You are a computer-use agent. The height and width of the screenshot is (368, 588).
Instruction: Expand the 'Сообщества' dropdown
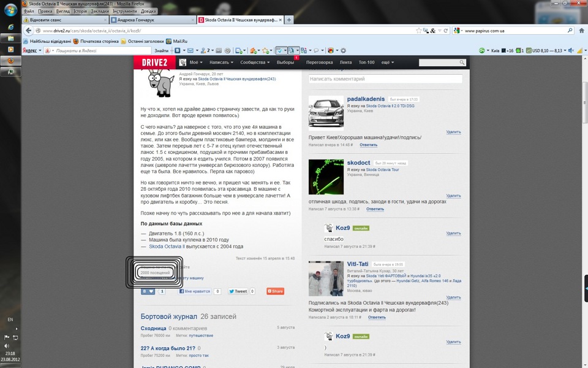click(x=255, y=63)
